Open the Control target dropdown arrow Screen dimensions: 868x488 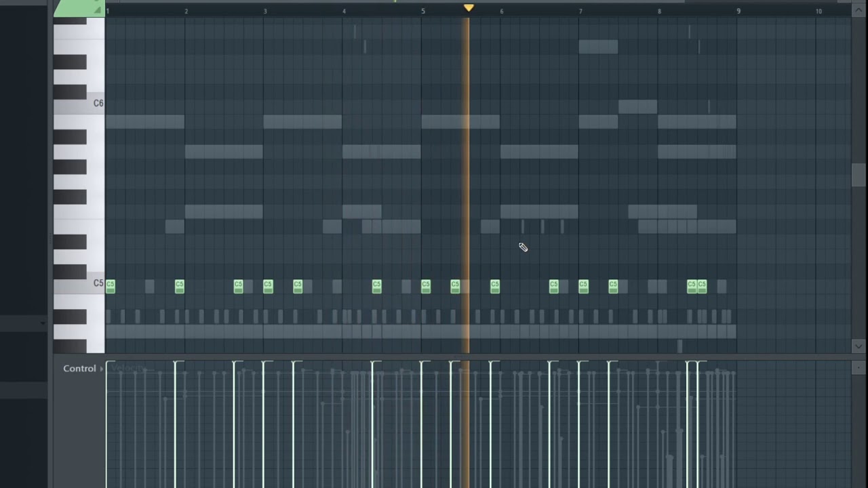pyautogui.click(x=102, y=369)
